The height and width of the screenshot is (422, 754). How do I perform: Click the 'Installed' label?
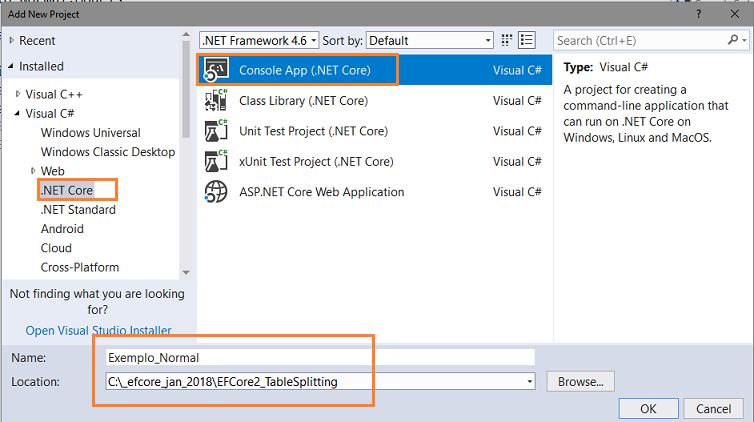coord(41,66)
